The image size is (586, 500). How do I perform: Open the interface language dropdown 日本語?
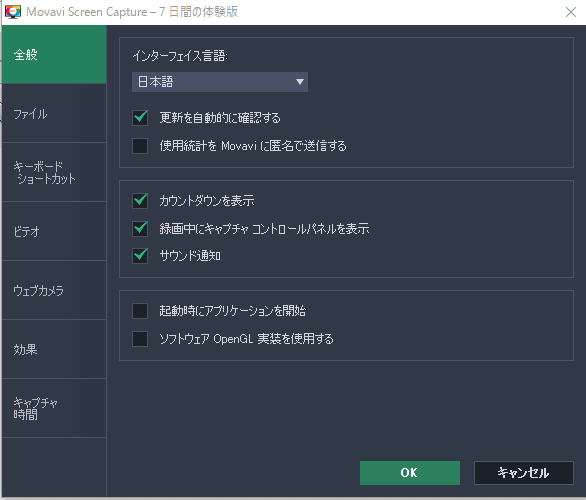tap(220, 82)
